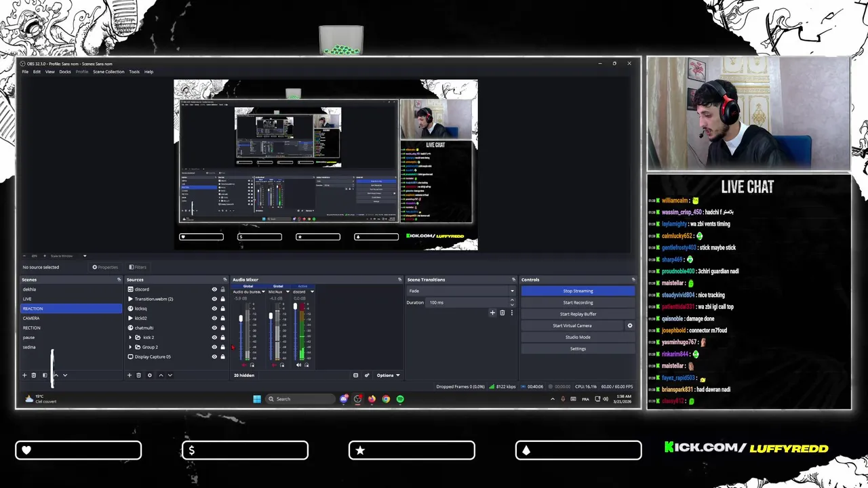Toggle monitoring headphones icon for discord audio
This screenshot has height=488, width=868.
click(307, 365)
